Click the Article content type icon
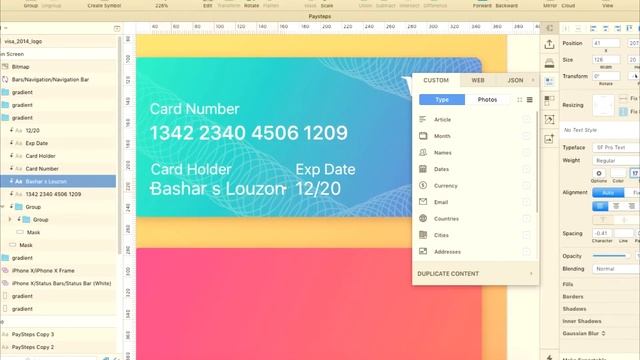This screenshot has width=640, height=360. coord(423,119)
